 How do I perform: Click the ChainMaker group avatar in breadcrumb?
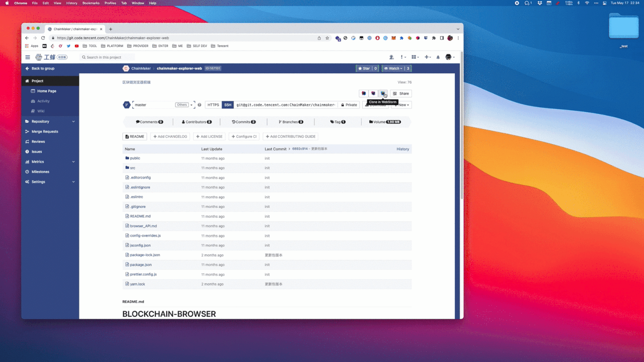click(126, 68)
